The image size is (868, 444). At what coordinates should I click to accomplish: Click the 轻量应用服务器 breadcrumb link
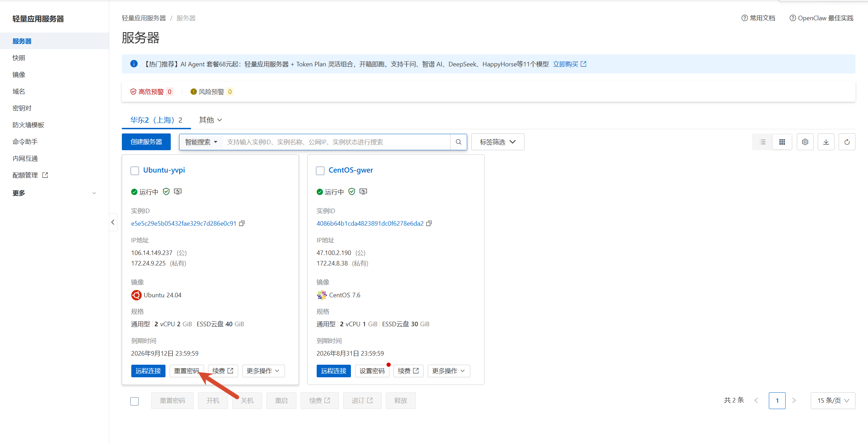point(144,18)
